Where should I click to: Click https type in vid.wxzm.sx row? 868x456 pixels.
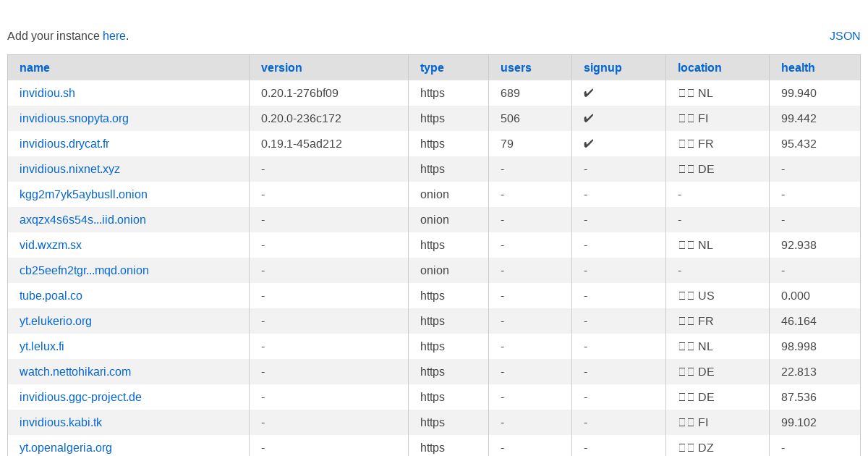[x=433, y=245]
